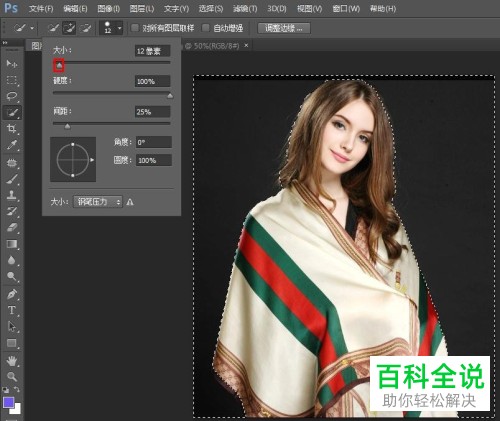Click the Photoshop Ps logo

(11, 8)
